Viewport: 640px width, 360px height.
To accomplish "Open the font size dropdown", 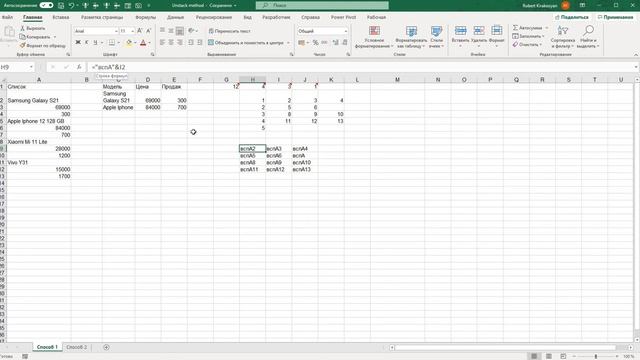I will [x=132, y=31].
